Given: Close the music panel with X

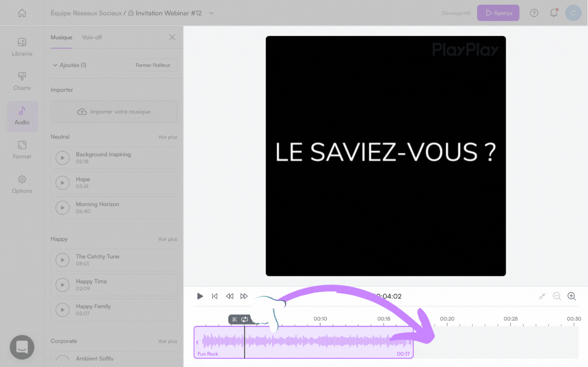Looking at the screenshot, I should (172, 37).
